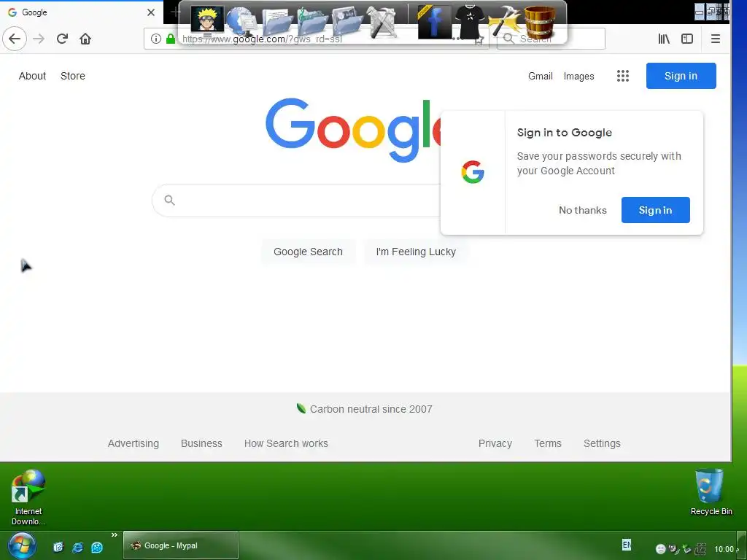Toggle the sidebar view icon

(687, 39)
